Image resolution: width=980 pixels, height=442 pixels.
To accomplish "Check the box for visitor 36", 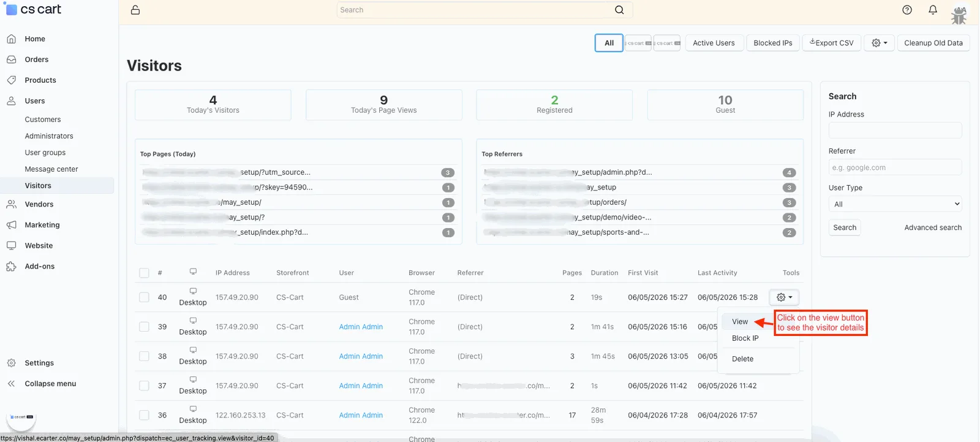I will (x=144, y=415).
